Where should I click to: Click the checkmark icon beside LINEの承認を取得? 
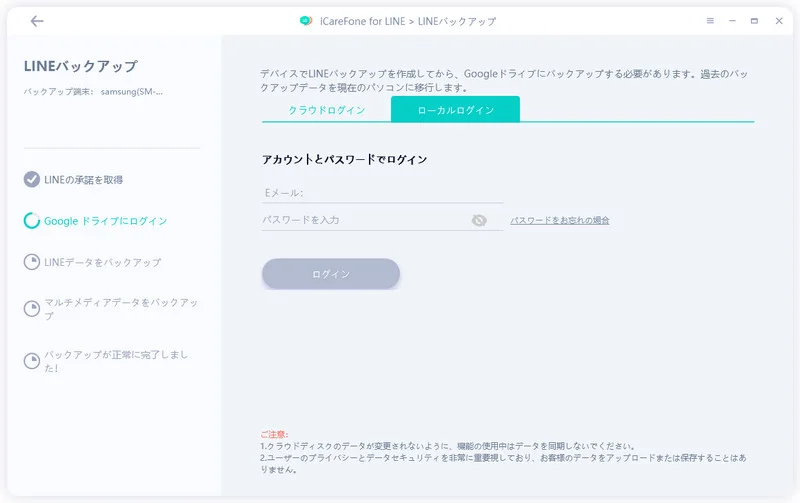(x=32, y=180)
